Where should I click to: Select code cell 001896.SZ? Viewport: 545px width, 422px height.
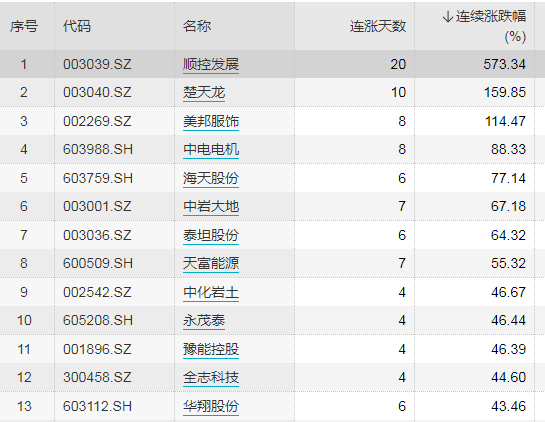[x=97, y=349]
